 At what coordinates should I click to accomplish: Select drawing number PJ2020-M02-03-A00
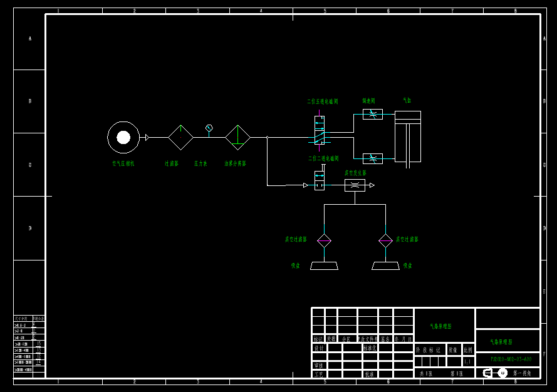tap(511, 359)
